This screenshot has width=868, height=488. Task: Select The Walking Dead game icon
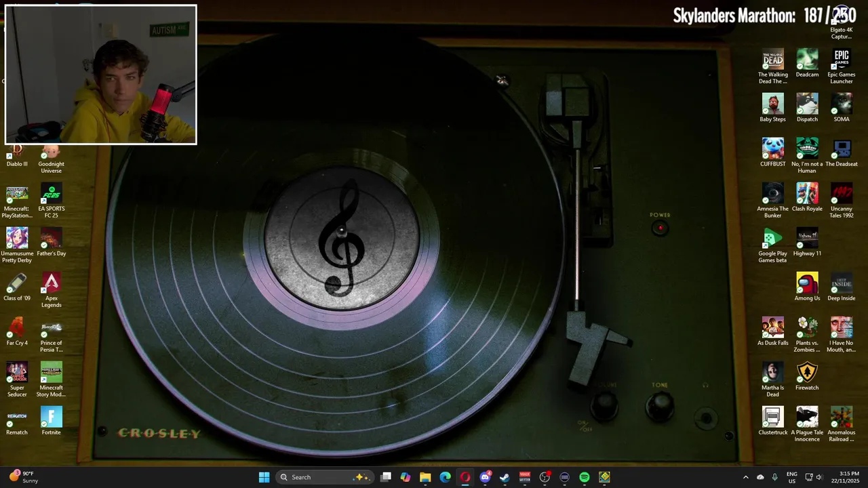tap(773, 66)
